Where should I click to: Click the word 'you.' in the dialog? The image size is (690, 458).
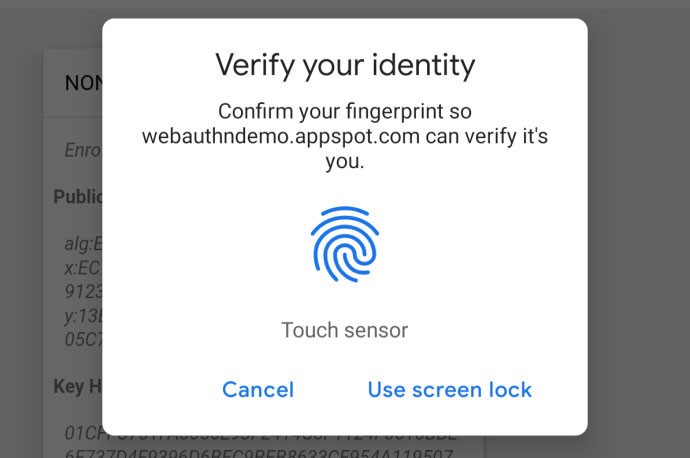coord(345,161)
